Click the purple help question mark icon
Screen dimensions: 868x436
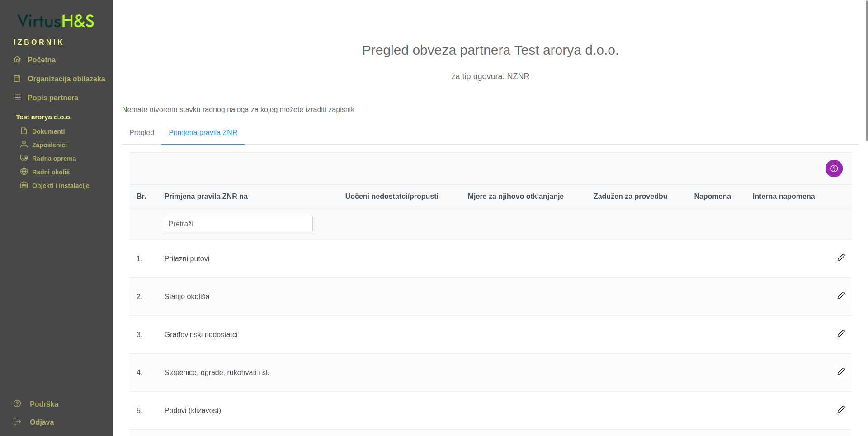[834, 169]
